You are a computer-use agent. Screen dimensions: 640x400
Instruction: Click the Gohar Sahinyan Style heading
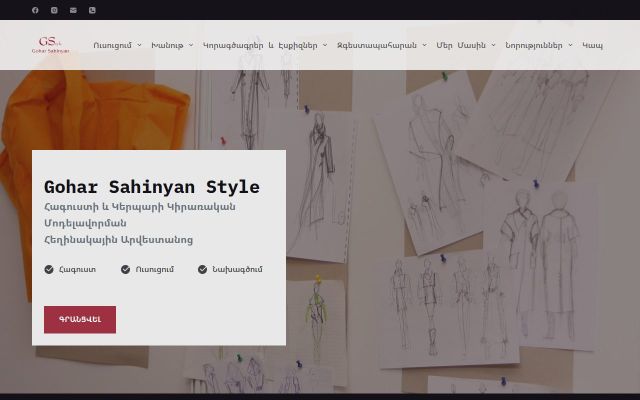click(152, 187)
